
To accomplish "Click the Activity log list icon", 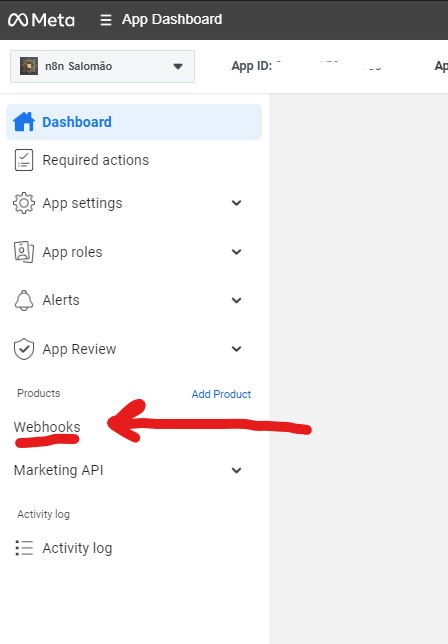I will 24,548.
